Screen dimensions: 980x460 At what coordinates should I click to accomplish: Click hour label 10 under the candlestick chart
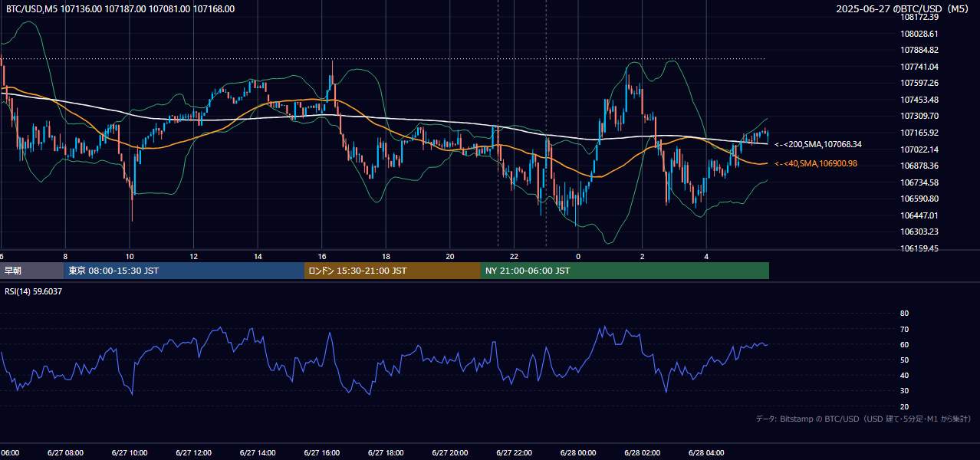pyautogui.click(x=130, y=257)
